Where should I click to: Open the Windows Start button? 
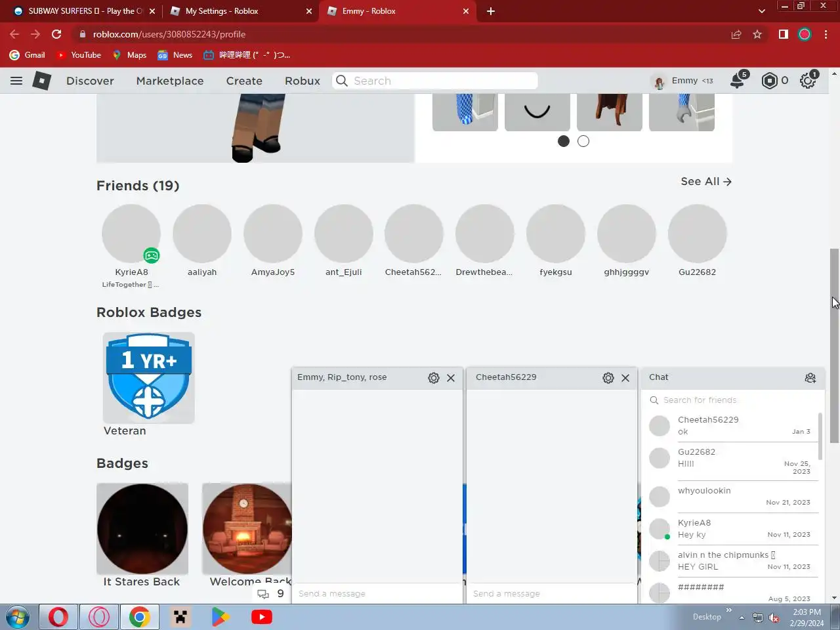[x=18, y=618]
